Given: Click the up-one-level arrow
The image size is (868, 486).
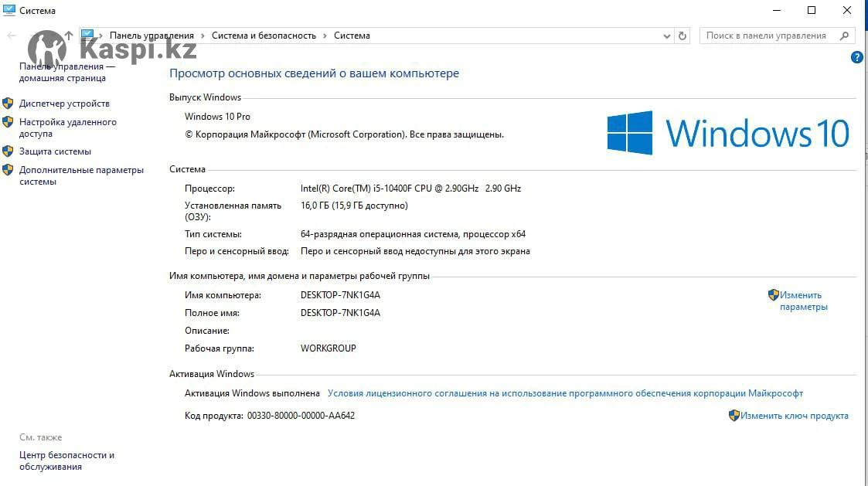Looking at the screenshot, I should coord(69,36).
